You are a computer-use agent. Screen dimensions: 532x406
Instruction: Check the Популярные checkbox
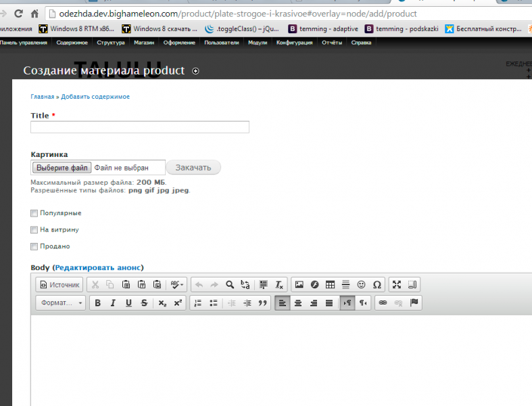coord(34,213)
